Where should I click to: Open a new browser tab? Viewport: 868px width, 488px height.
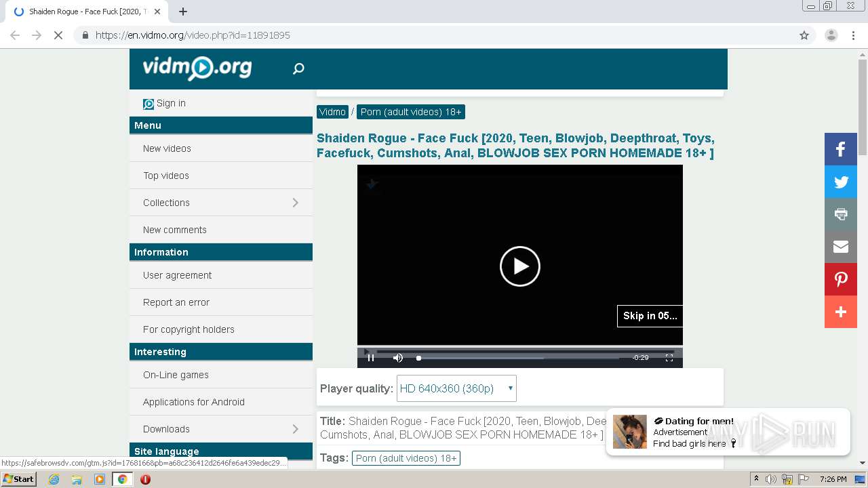tap(183, 12)
